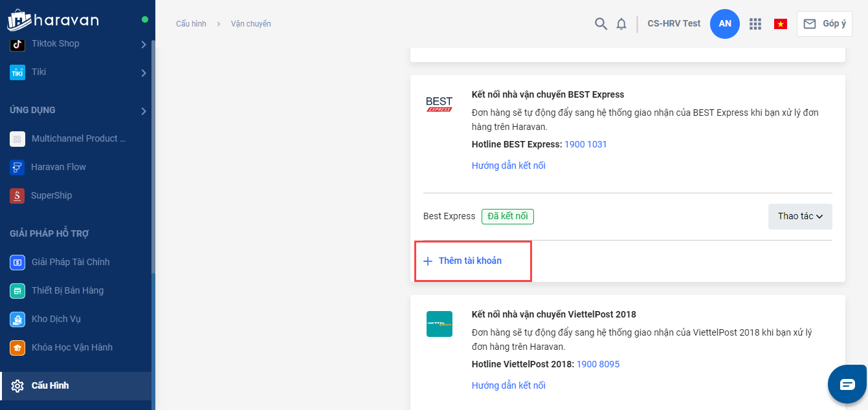This screenshot has width=868, height=410.
Task: Click the AN user avatar
Action: tap(725, 24)
